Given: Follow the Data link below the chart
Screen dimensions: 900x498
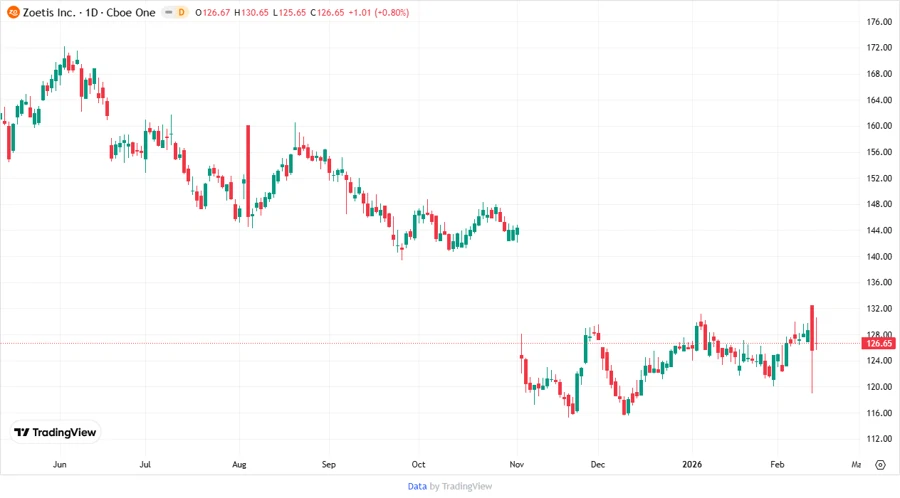Looking at the screenshot, I should coord(417,487).
